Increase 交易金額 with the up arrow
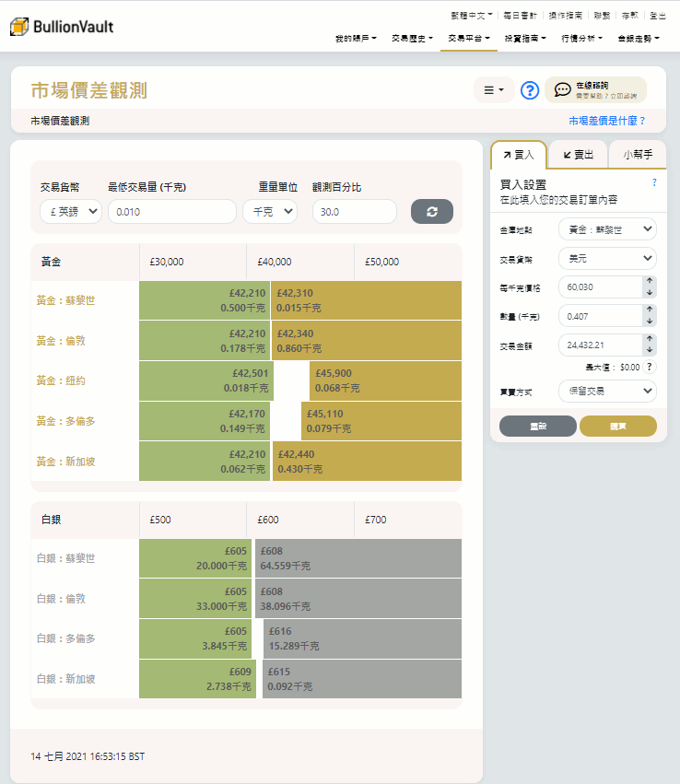 pos(650,339)
